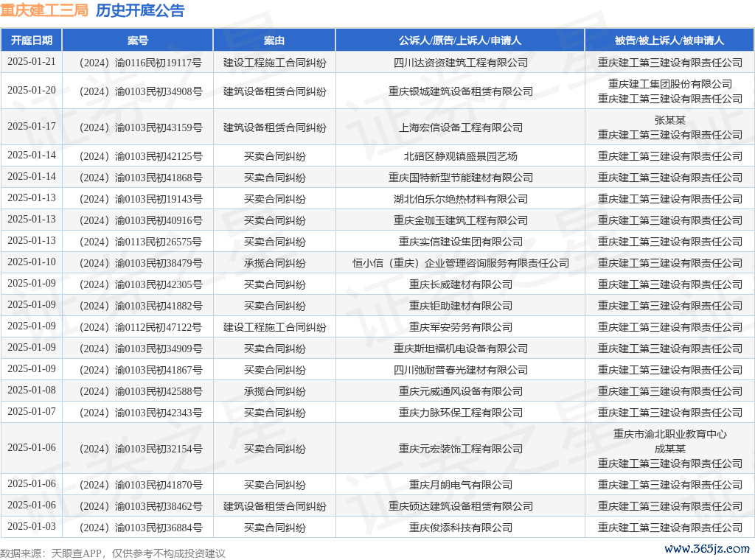Click case number 渝0113民初26575号

(x=141, y=242)
